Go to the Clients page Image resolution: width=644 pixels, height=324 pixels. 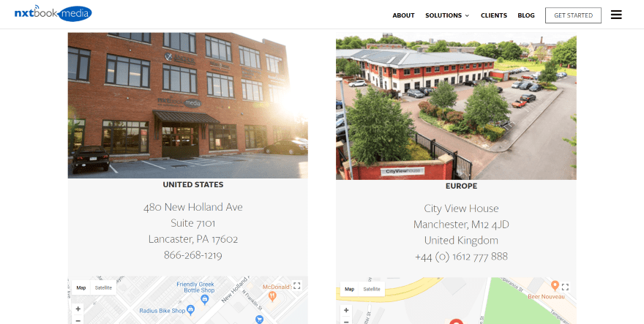(494, 15)
